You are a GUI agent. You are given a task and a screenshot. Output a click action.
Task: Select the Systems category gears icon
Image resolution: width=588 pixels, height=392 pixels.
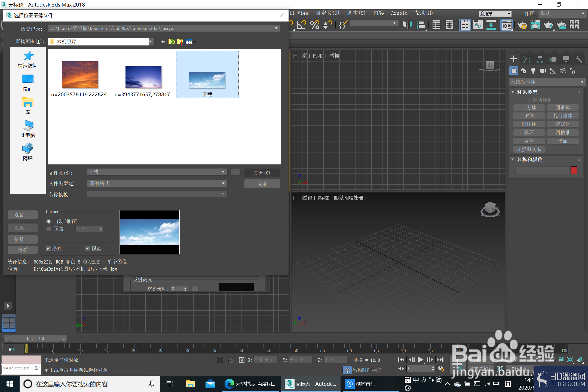tap(572, 71)
